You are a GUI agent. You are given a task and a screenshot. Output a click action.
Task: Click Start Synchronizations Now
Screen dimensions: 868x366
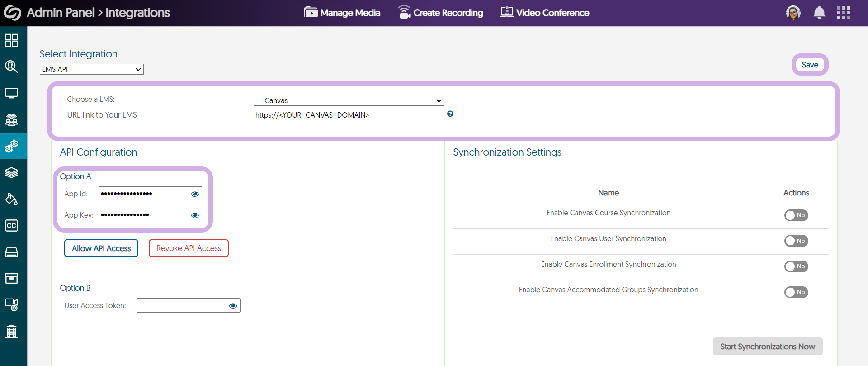(x=768, y=347)
